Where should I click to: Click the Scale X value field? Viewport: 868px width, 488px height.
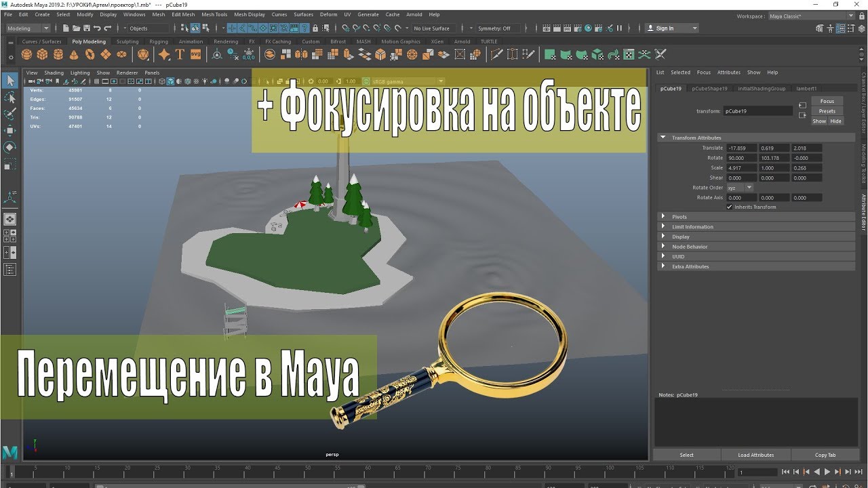(x=742, y=168)
